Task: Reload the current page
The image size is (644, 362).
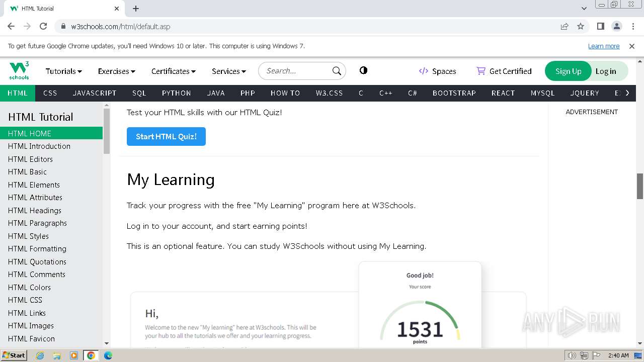Action: pos(43,26)
